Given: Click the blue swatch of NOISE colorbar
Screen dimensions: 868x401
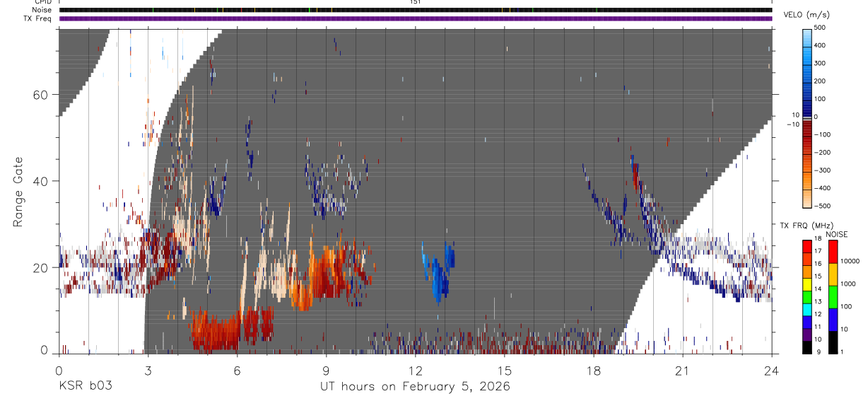Looking at the screenshot, I should (x=832, y=319).
